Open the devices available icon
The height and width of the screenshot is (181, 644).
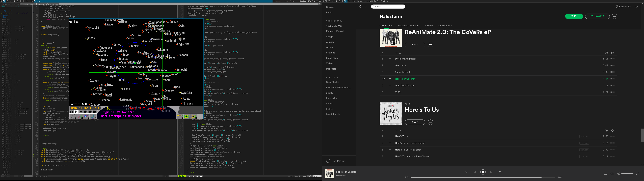pos(612,174)
